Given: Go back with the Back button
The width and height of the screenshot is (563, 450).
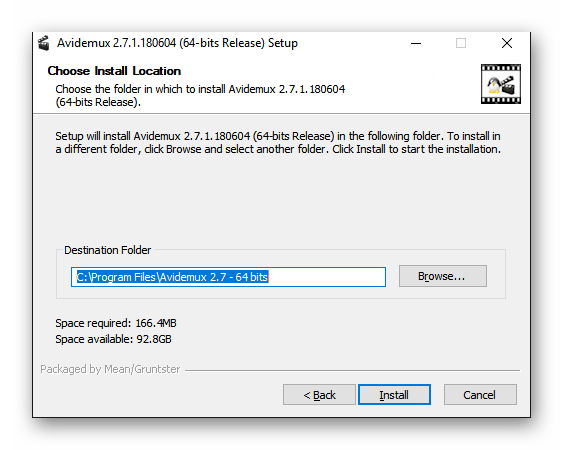Looking at the screenshot, I should tap(319, 395).
